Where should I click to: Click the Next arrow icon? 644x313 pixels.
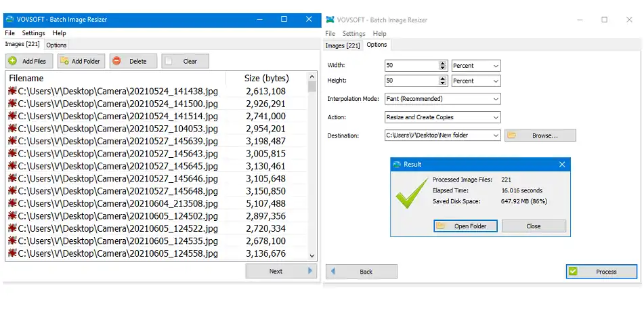pyautogui.click(x=310, y=271)
